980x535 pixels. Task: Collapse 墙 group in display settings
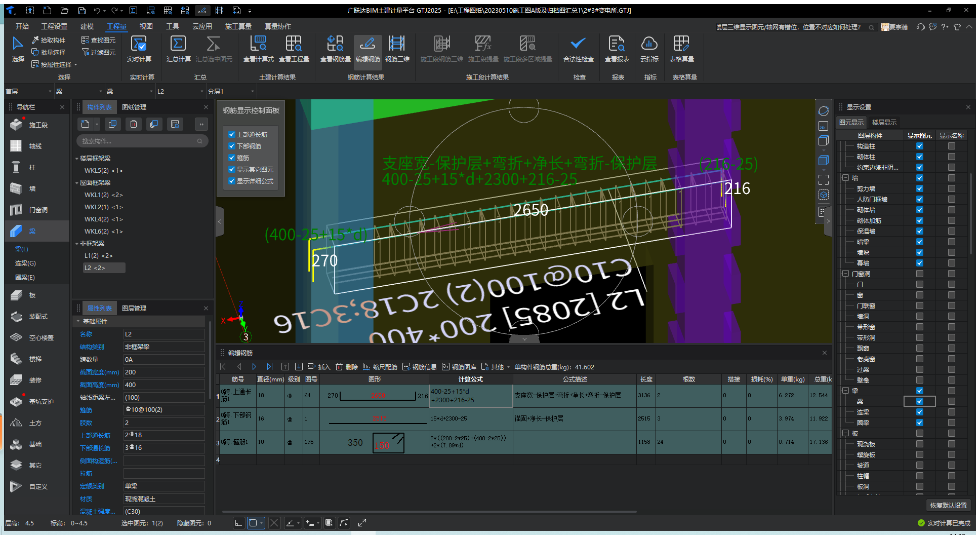[845, 178]
